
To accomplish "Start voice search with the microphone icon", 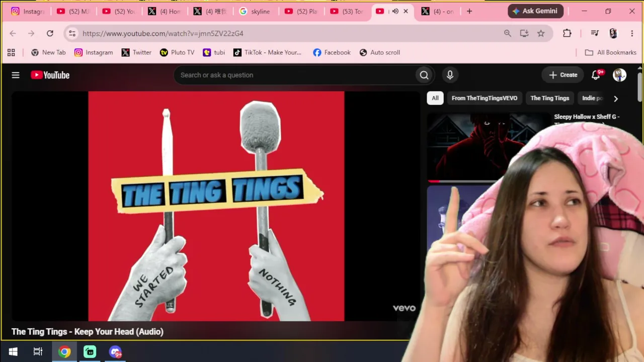I will point(450,75).
